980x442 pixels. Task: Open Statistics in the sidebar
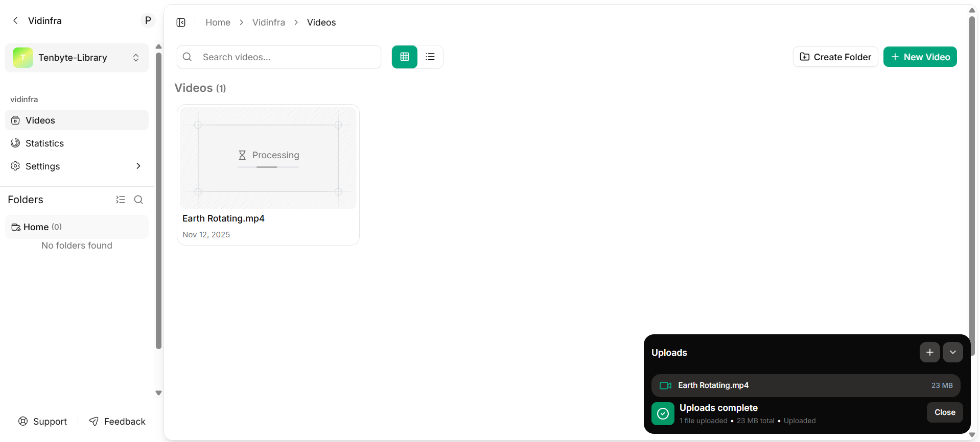coord(77,143)
